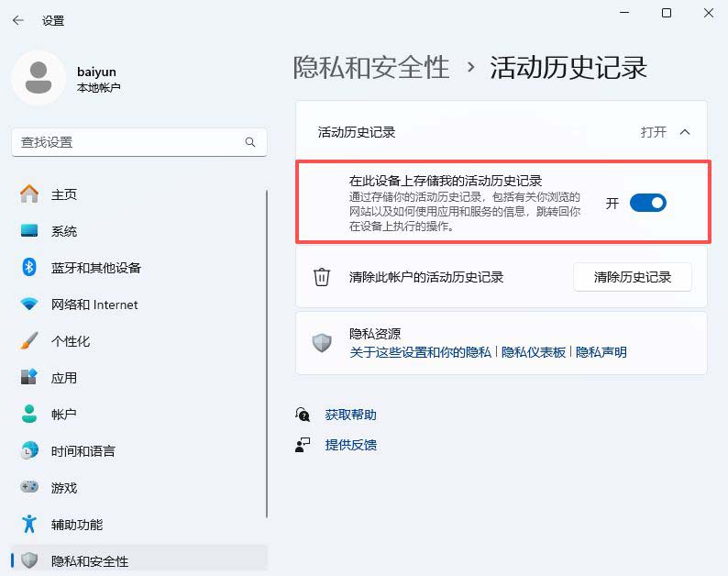Open 关于这些设置和你的隐私 link

point(420,352)
